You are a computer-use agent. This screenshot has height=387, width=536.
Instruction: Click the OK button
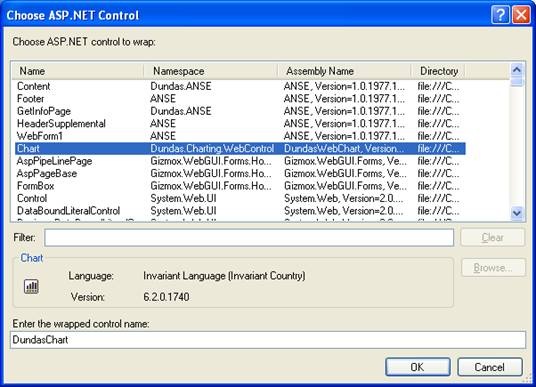point(418,367)
